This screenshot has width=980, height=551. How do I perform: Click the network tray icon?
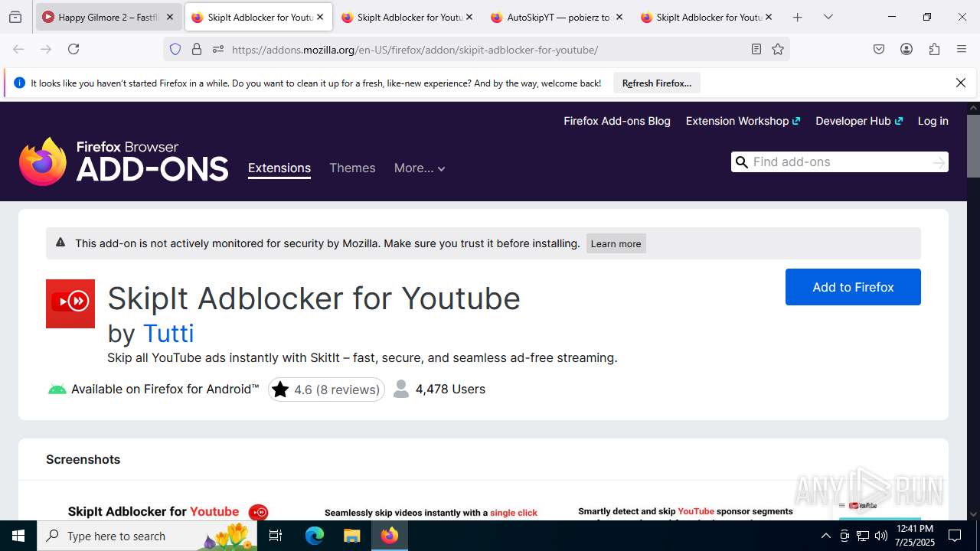click(863, 536)
